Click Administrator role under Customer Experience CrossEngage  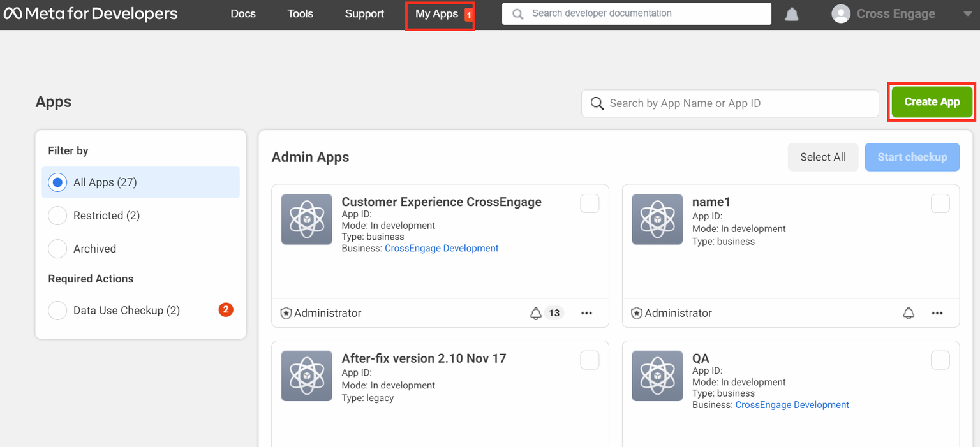click(x=327, y=313)
